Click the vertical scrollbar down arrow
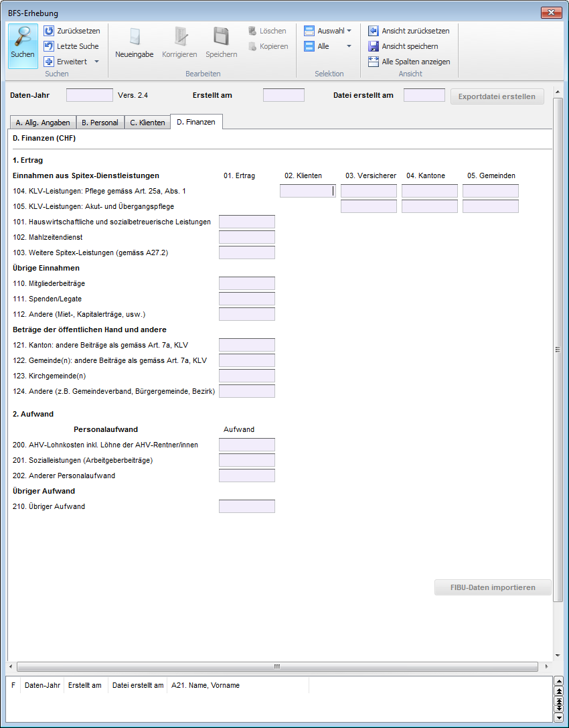This screenshot has width=569, height=728. (558, 656)
